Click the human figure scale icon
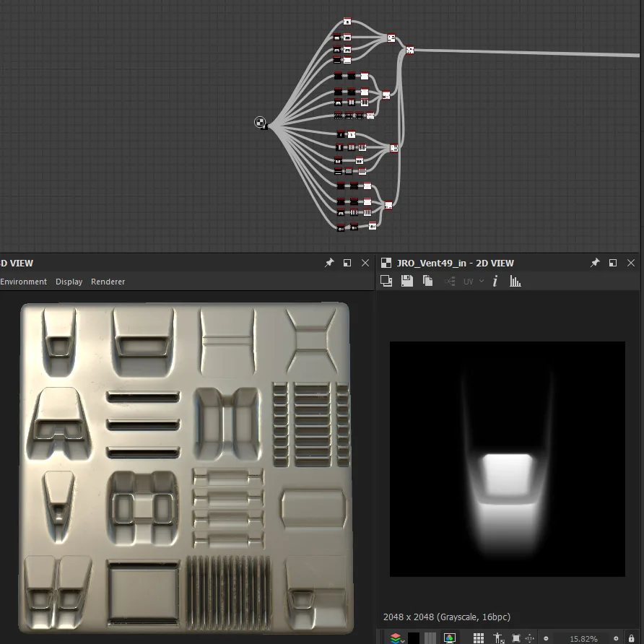 pyautogui.click(x=498, y=638)
